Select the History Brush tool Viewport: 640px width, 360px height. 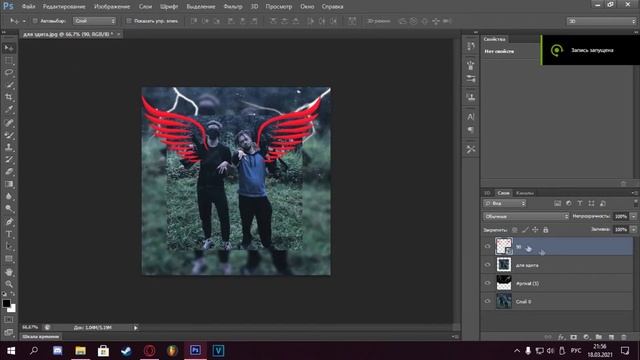coord(9,159)
